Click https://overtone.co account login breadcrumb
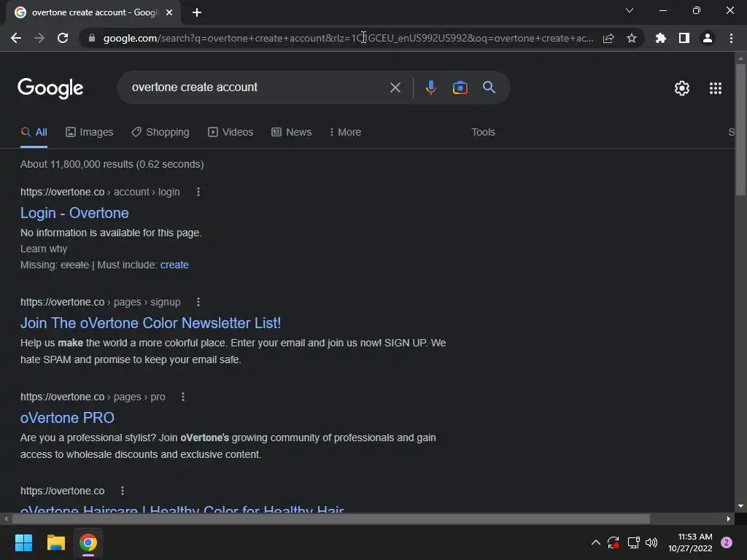The width and height of the screenshot is (747, 560). [x=100, y=192]
